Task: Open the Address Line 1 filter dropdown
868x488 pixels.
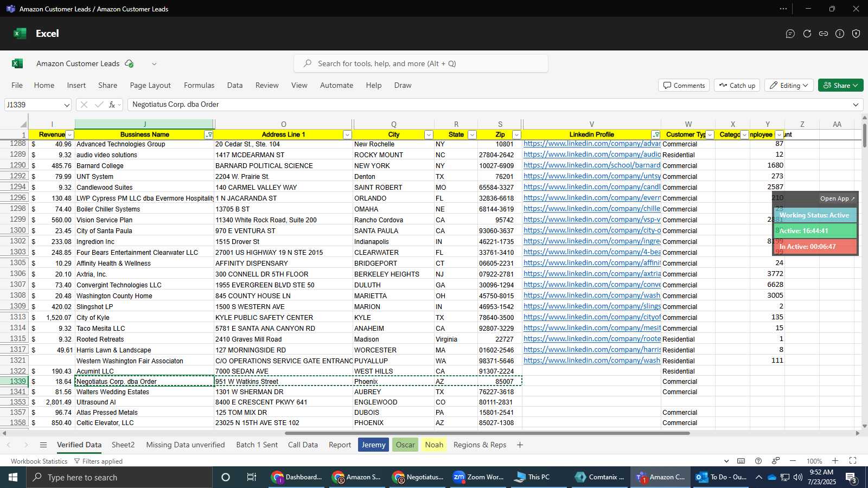Action: [347, 135]
